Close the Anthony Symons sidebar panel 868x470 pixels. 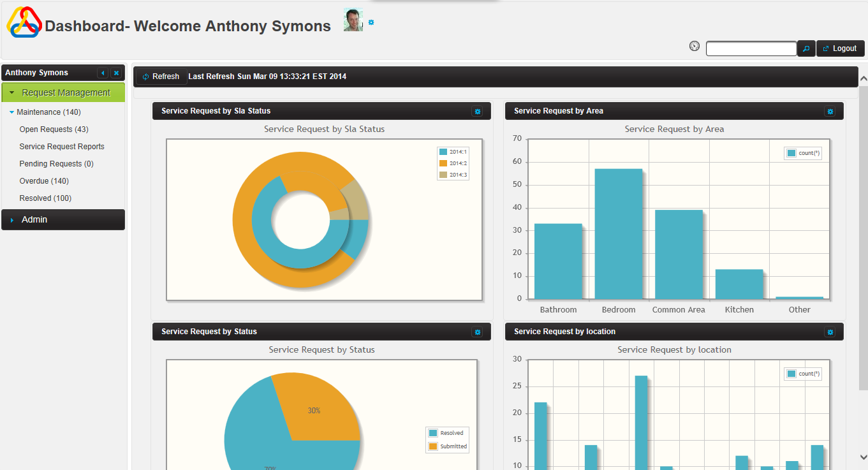[x=116, y=73]
